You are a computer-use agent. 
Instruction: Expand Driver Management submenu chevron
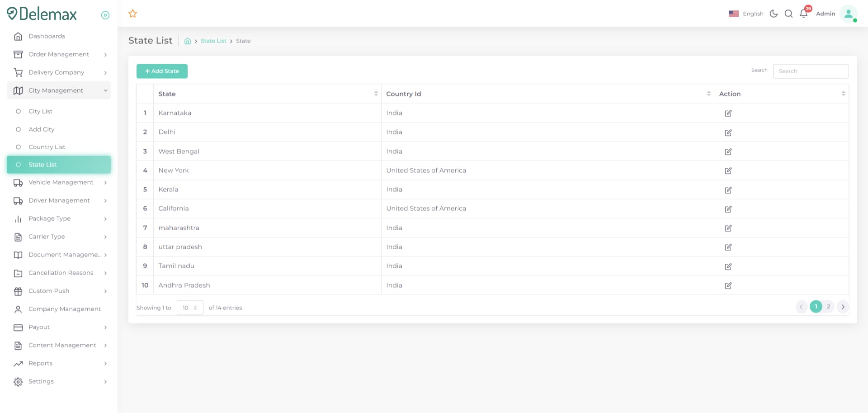pos(105,201)
